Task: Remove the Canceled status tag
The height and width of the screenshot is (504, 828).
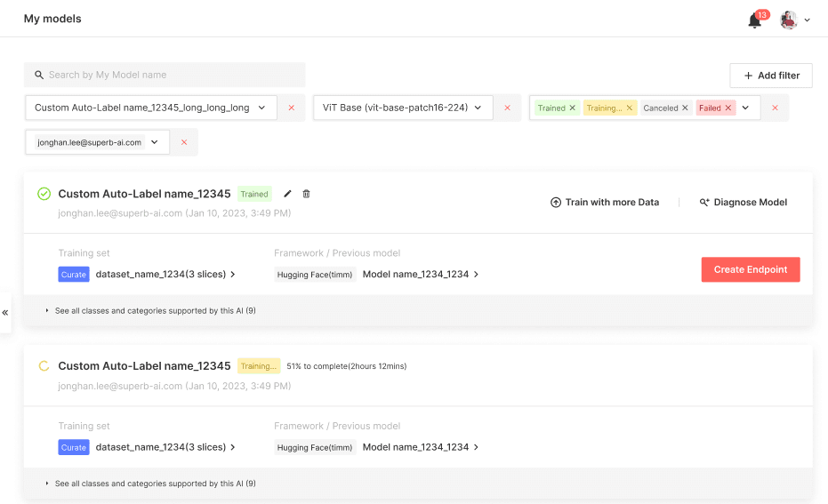Action: coord(685,108)
